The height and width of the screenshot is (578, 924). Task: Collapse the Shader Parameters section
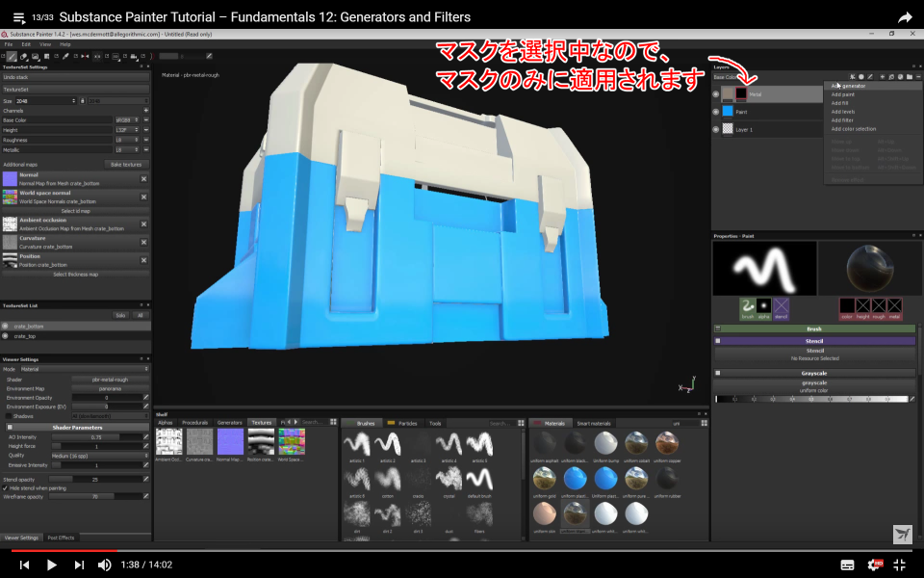(10, 427)
